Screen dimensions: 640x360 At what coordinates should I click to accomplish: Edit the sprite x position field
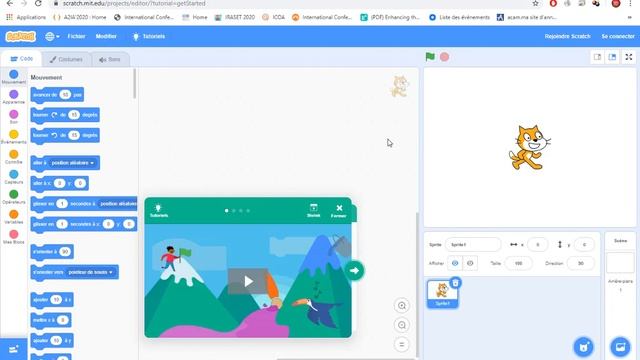coord(538,244)
